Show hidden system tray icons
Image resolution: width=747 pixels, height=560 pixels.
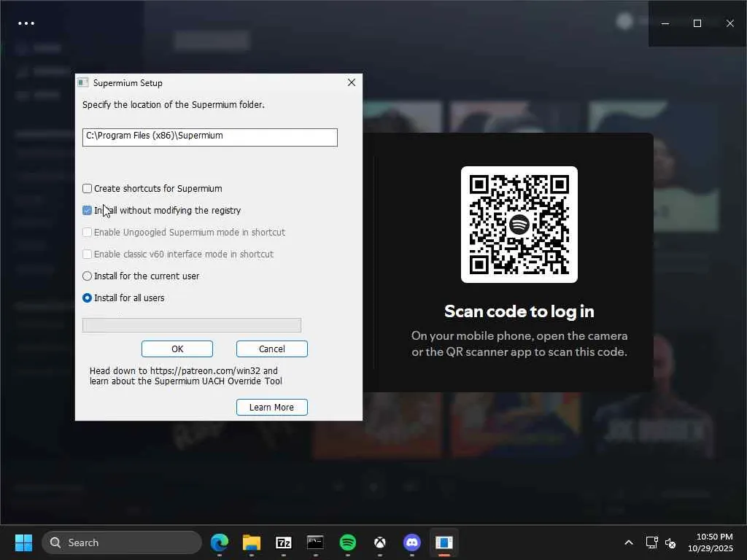click(x=629, y=542)
